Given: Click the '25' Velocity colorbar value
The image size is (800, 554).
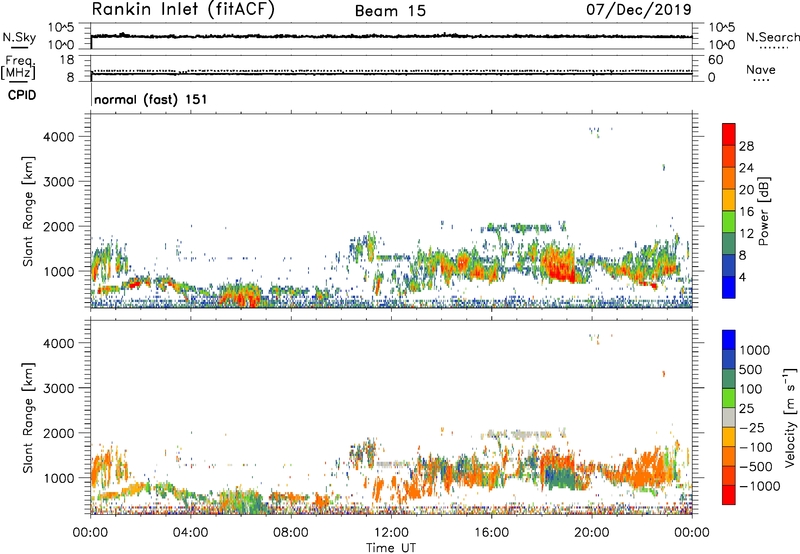Looking at the screenshot, I should [x=746, y=409].
